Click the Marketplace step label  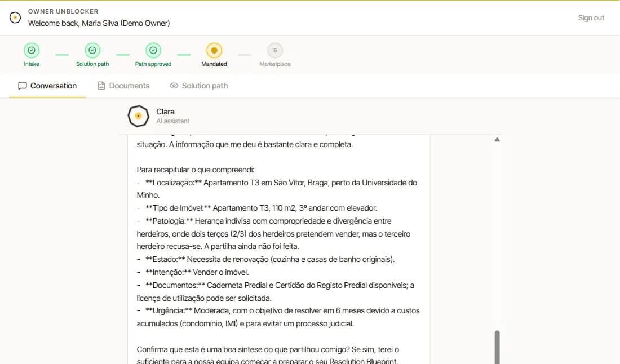tap(275, 64)
